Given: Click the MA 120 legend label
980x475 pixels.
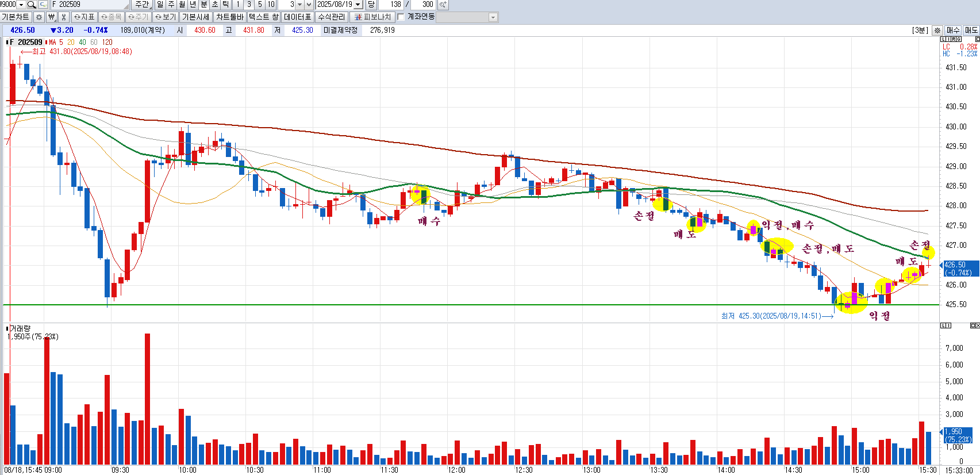Looking at the screenshot, I should pos(107,42).
